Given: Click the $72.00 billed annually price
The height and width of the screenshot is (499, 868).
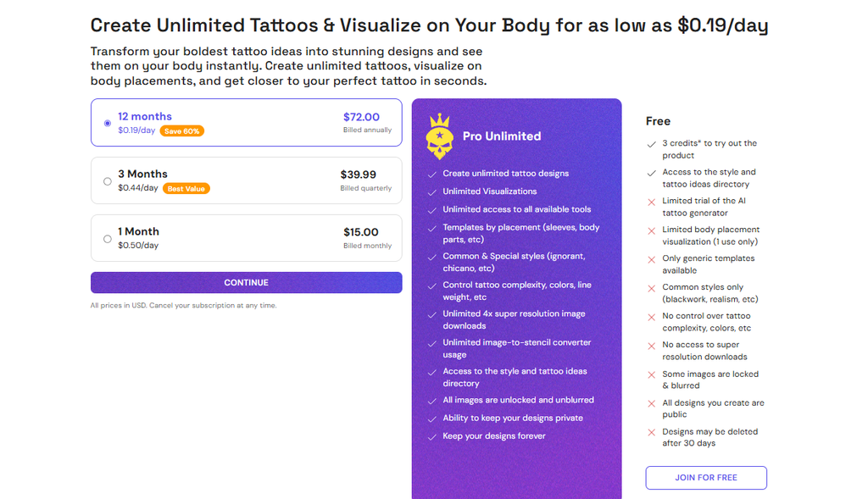Looking at the screenshot, I should click(x=367, y=122).
